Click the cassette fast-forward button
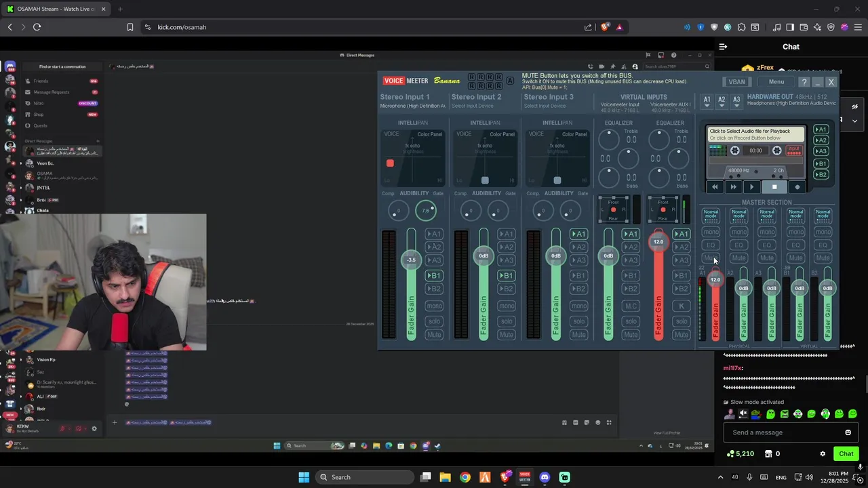 coord(733,187)
